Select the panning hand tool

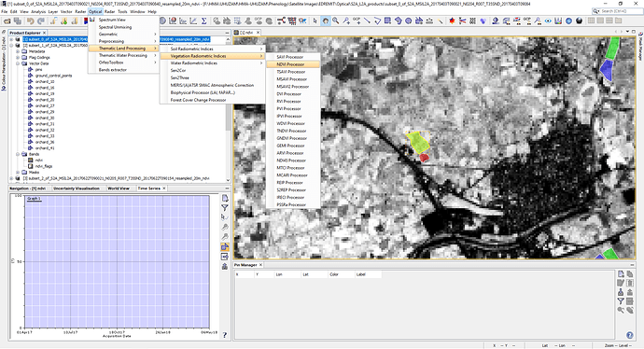(x=326, y=21)
